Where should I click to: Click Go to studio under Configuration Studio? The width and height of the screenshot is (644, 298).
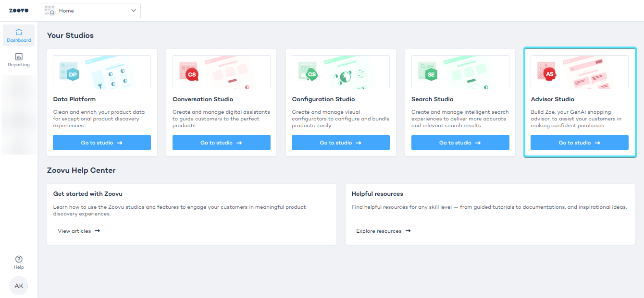point(340,143)
